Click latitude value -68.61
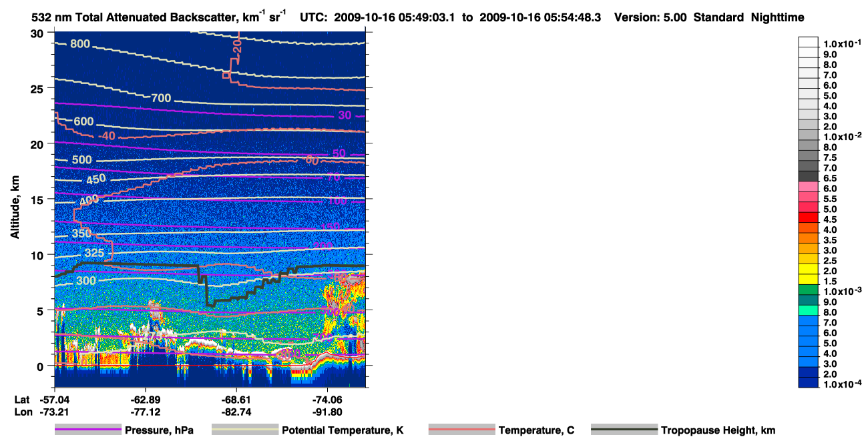 (x=236, y=399)
